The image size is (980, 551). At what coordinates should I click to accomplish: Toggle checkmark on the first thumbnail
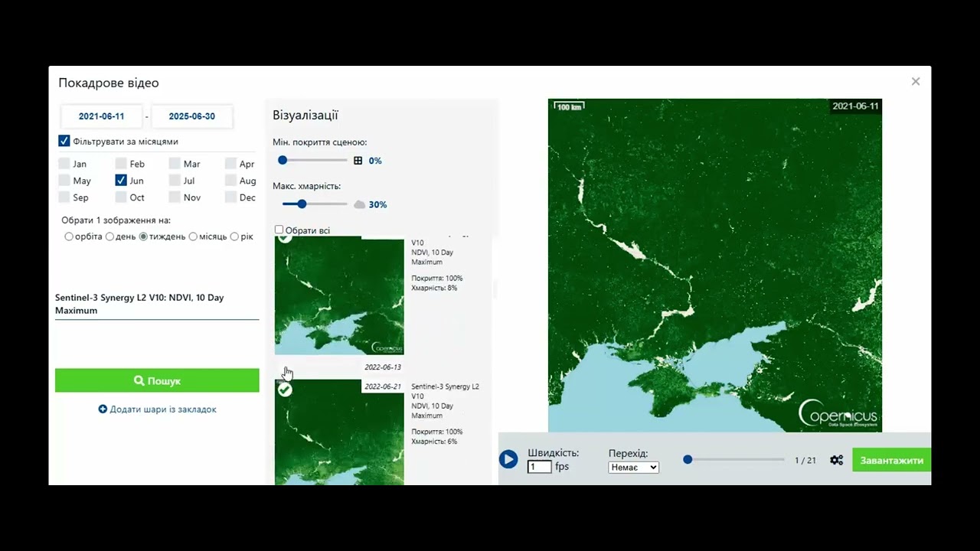(x=285, y=239)
